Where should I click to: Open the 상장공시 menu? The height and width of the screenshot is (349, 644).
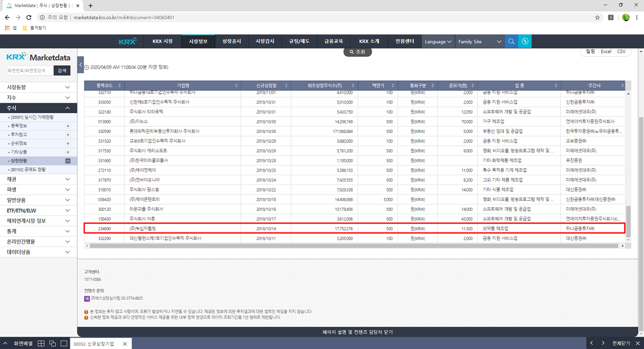click(x=232, y=42)
